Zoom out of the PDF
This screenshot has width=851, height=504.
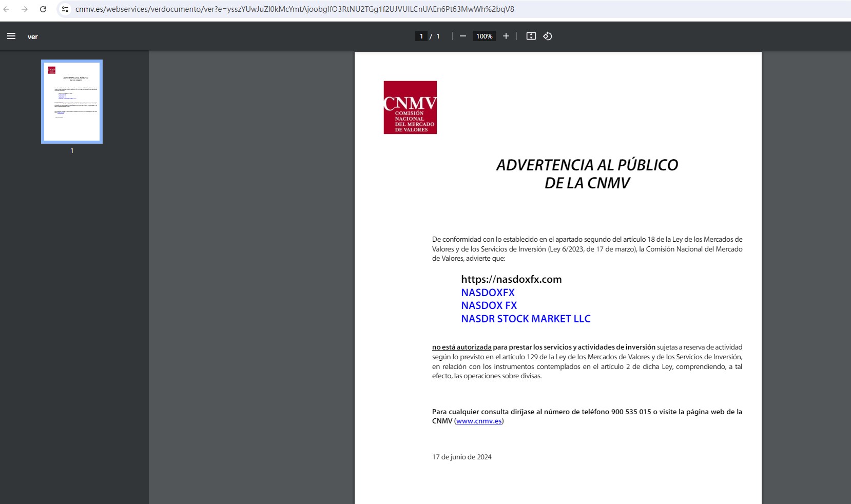[463, 36]
